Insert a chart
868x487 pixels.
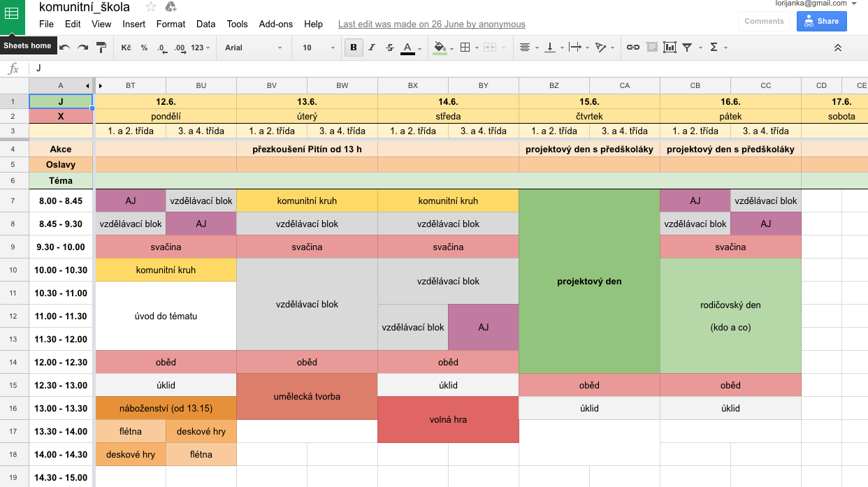670,48
